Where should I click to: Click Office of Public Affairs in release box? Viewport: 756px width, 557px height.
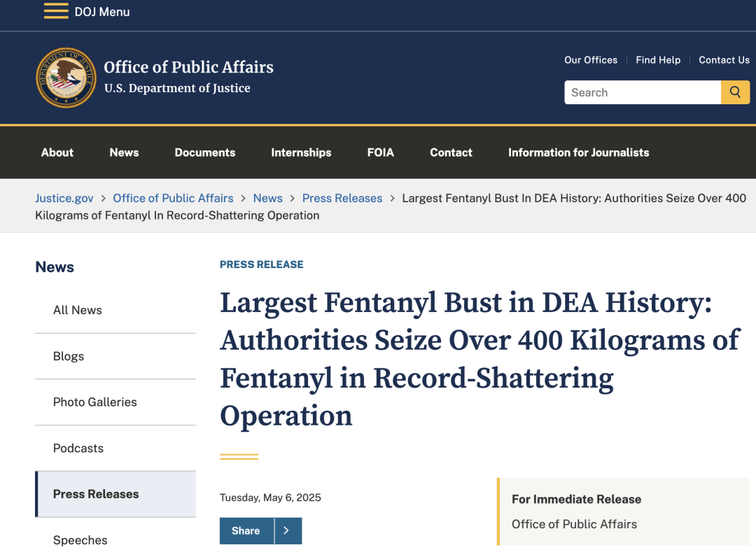(574, 524)
